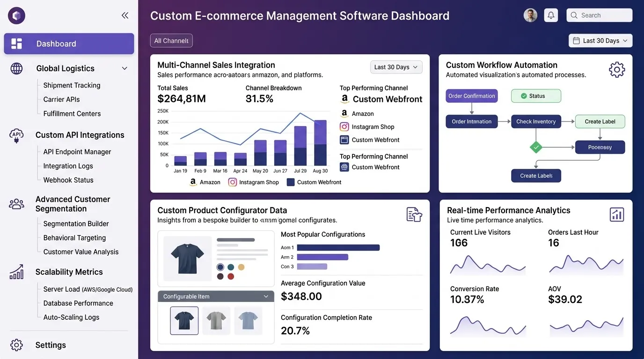Click the Instagram Shop icon in the chart legend
Screen dimensions: 644x359
tap(233, 182)
